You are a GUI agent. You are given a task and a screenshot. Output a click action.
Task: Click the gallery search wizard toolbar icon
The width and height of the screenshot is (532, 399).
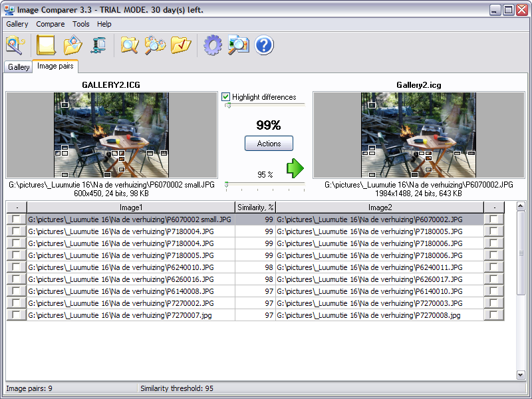[15, 45]
